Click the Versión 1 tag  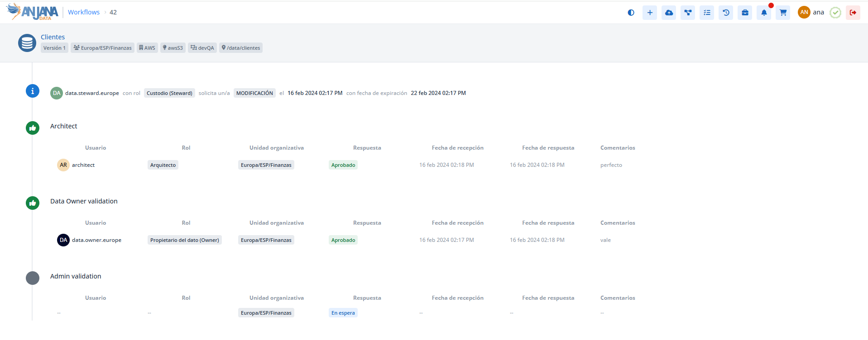click(54, 48)
